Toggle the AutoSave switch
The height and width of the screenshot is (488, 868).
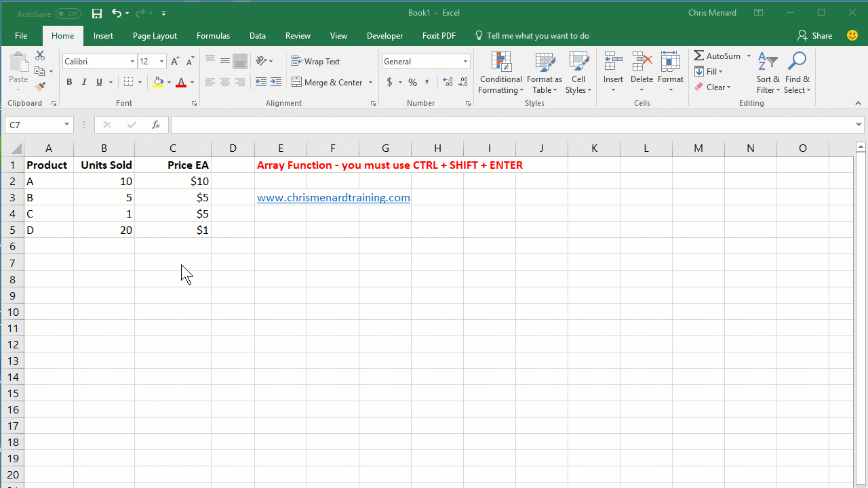(x=68, y=14)
